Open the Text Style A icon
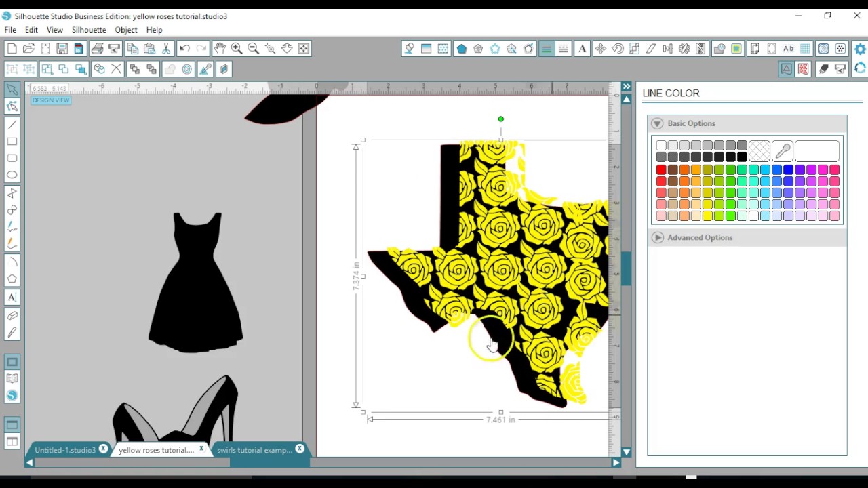This screenshot has height=488, width=868. [x=582, y=49]
